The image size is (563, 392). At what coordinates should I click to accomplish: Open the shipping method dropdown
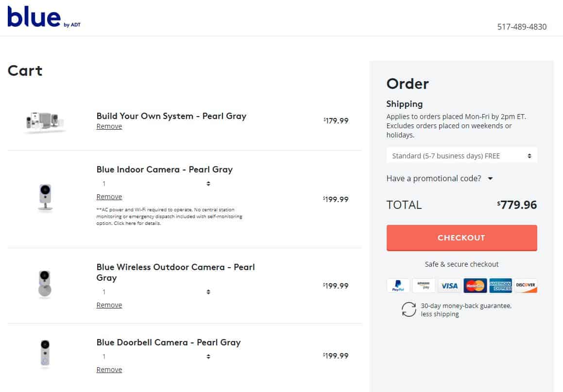(462, 156)
